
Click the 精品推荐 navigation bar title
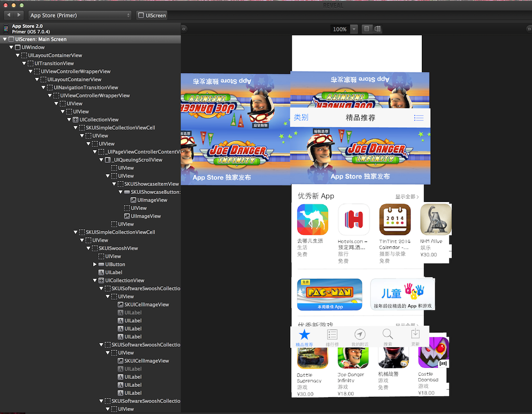click(361, 118)
